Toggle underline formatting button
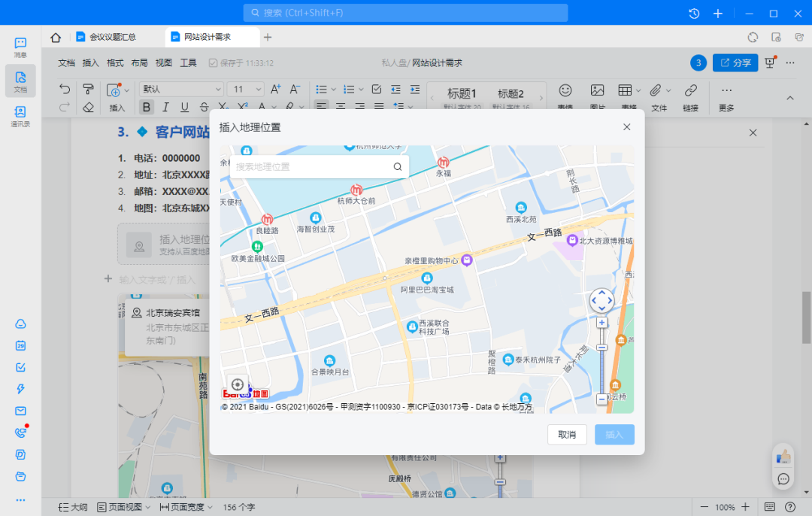Viewport: 812px width, 516px height. (x=184, y=108)
